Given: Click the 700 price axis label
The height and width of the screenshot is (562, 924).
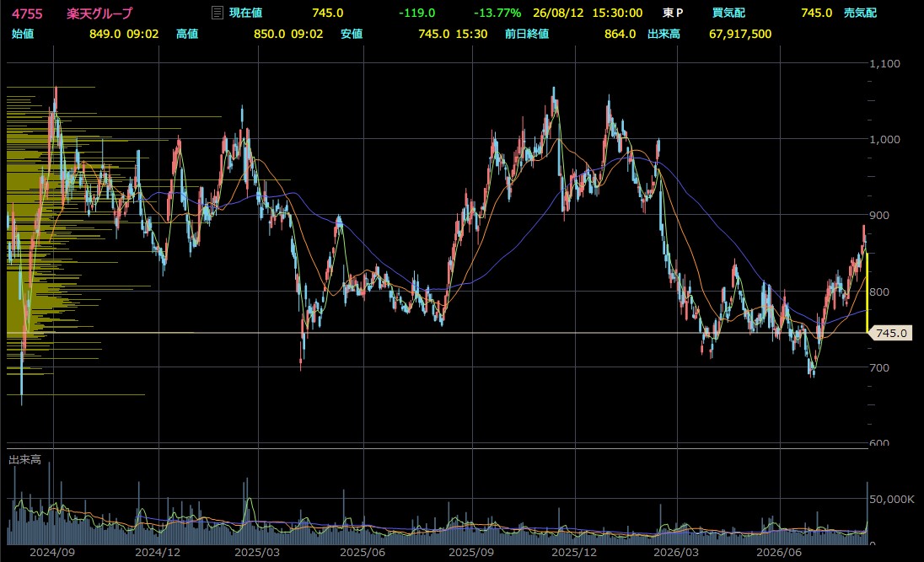Looking at the screenshot, I should pyautogui.click(x=879, y=367).
